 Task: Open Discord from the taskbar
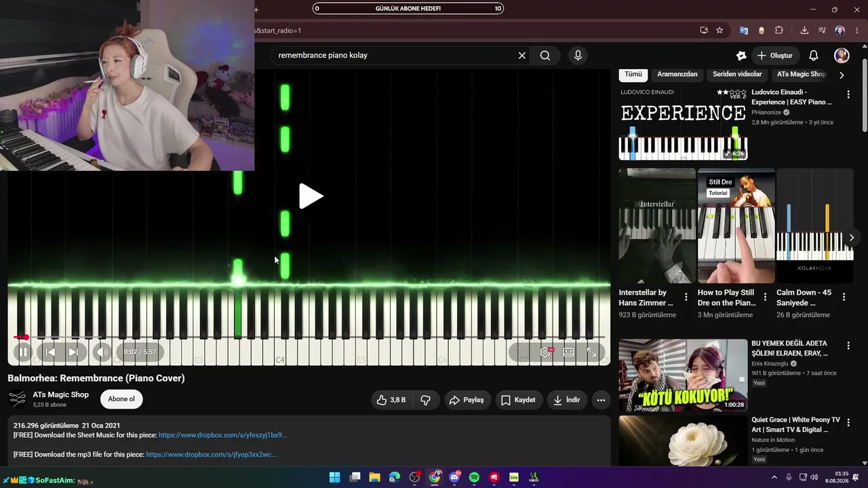click(x=454, y=477)
